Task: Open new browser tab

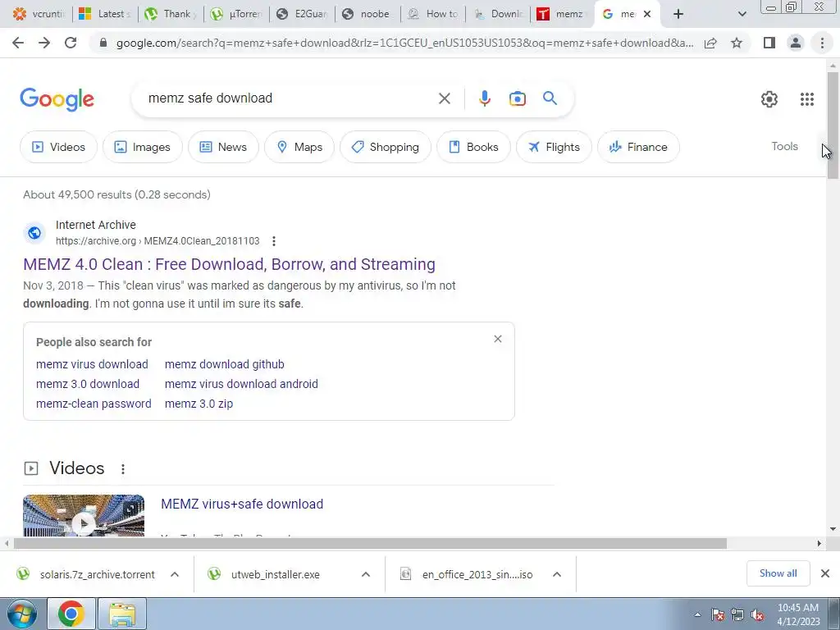Action: [x=678, y=14]
